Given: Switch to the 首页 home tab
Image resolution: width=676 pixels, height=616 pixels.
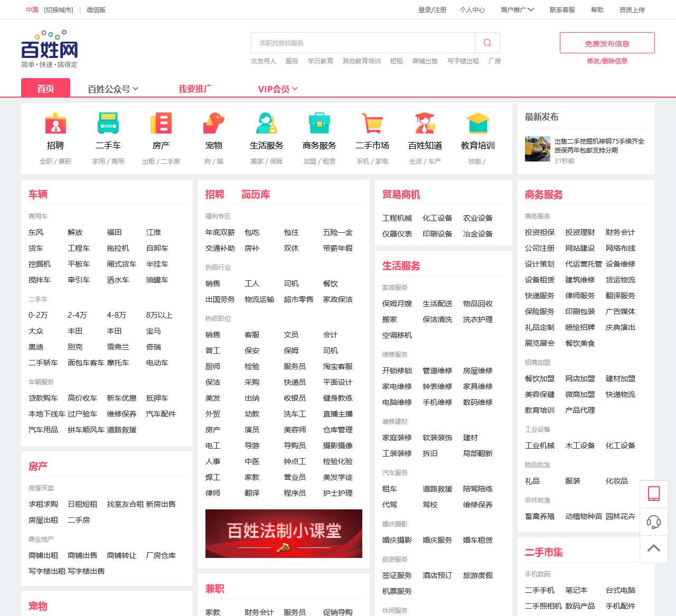Looking at the screenshot, I should pos(45,88).
